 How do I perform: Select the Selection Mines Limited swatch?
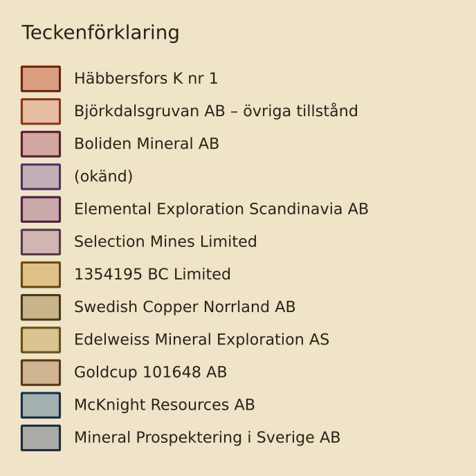point(41,242)
